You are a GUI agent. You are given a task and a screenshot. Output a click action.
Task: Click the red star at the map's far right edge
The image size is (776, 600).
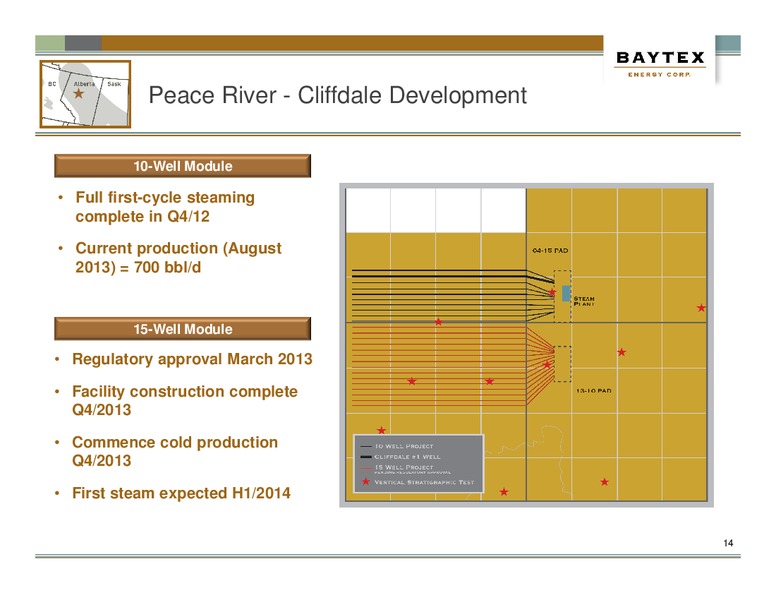[x=701, y=308]
